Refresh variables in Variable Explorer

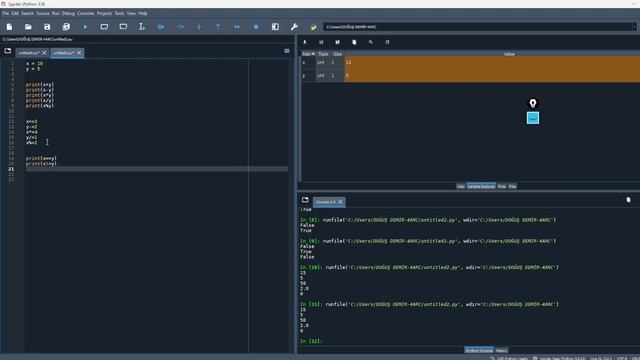tap(387, 42)
